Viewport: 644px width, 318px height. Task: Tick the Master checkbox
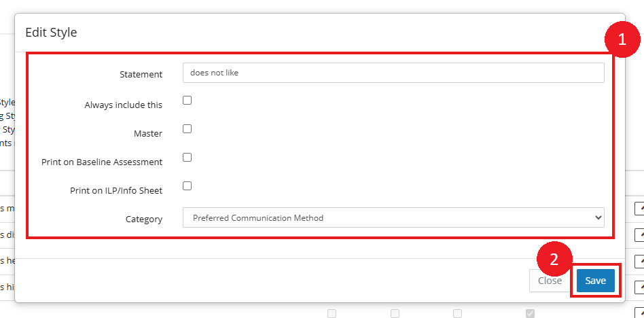coord(187,128)
